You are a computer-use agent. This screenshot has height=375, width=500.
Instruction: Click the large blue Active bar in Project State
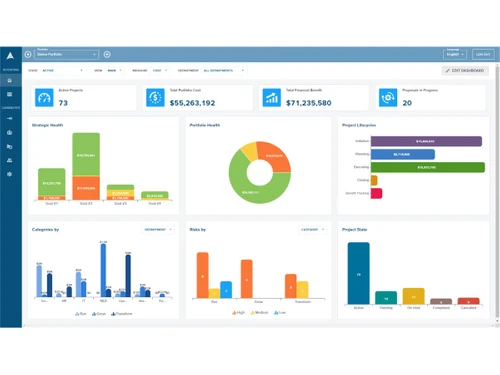click(x=359, y=273)
